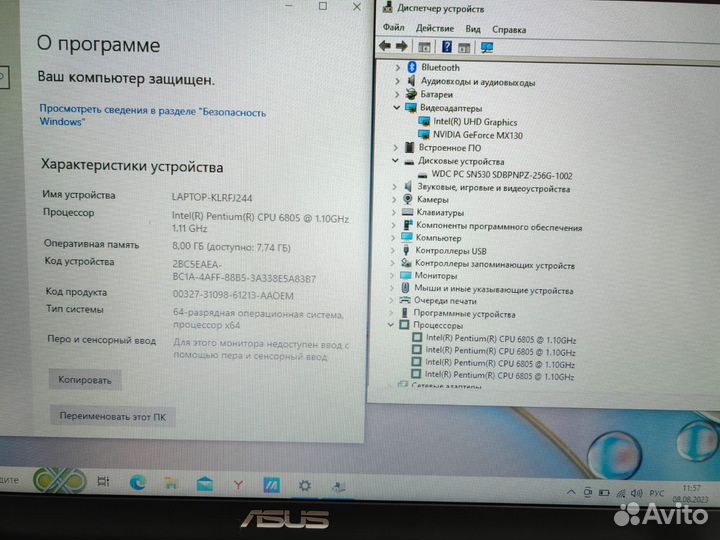
Task: Click the Forward arrow in Device Manager toolbar
Action: tap(401, 46)
